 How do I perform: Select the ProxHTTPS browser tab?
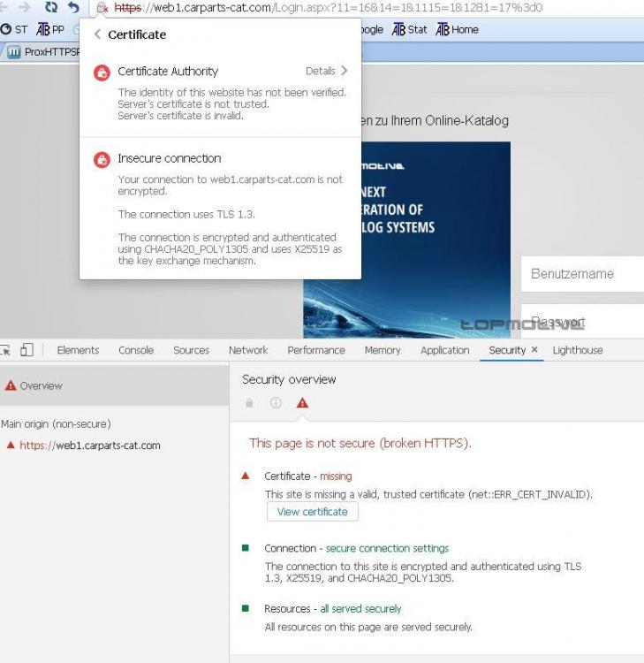pos(42,52)
